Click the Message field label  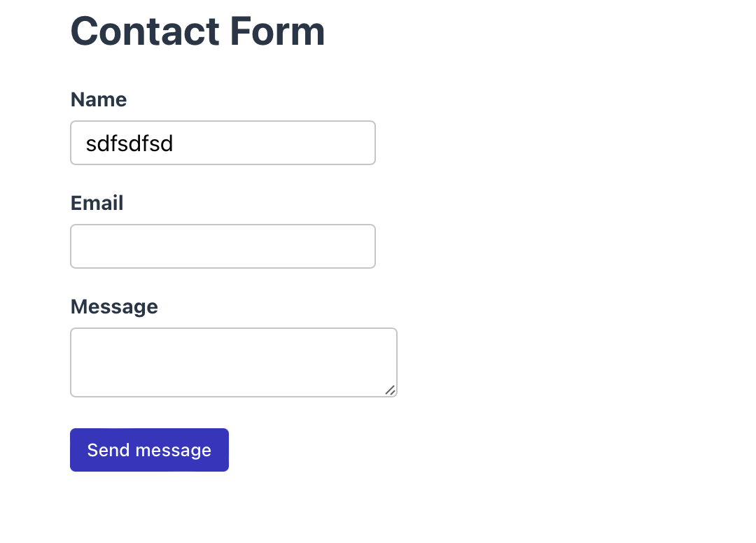(x=114, y=306)
